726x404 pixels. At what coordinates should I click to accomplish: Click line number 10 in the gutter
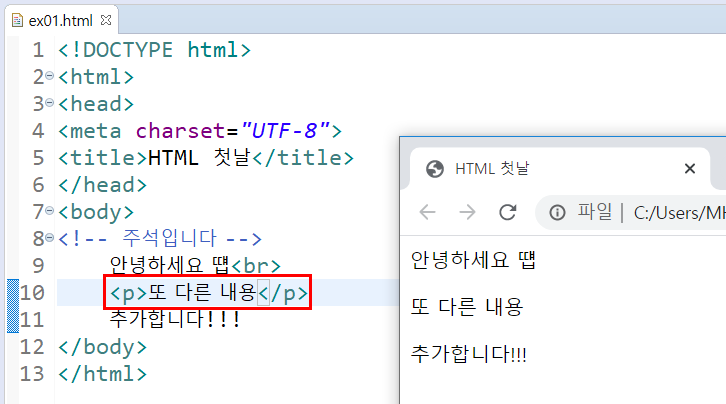click(x=32, y=292)
